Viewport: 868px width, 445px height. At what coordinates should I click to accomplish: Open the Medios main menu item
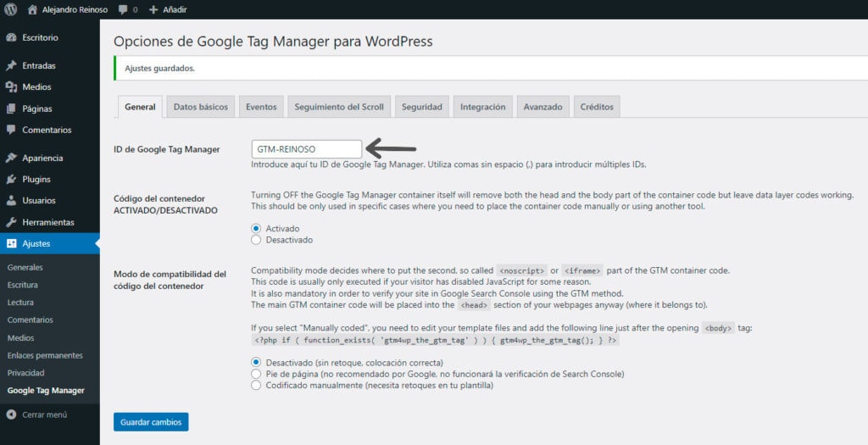pyautogui.click(x=36, y=87)
